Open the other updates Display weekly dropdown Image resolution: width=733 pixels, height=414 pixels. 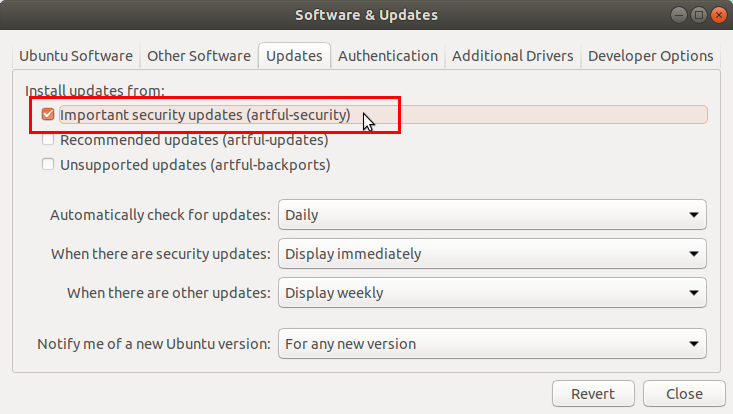[492, 293]
